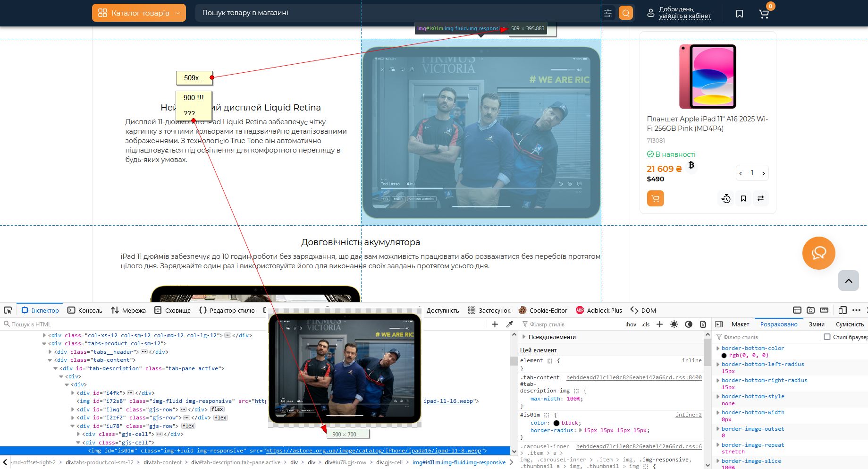868x469 pixels.
Task: Switch to the Мережа tab
Action: [x=128, y=310]
